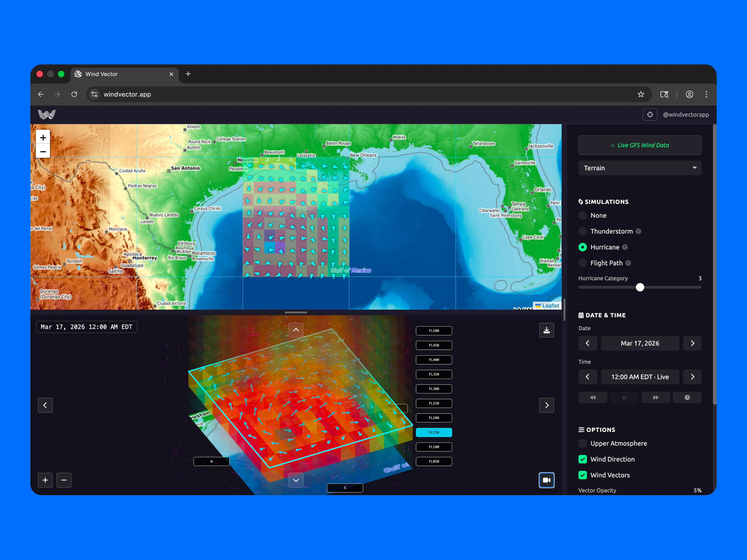Click the map/3D panel divider handle
Image resolution: width=747 pixels, height=560 pixels.
pyautogui.click(x=296, y=312)
